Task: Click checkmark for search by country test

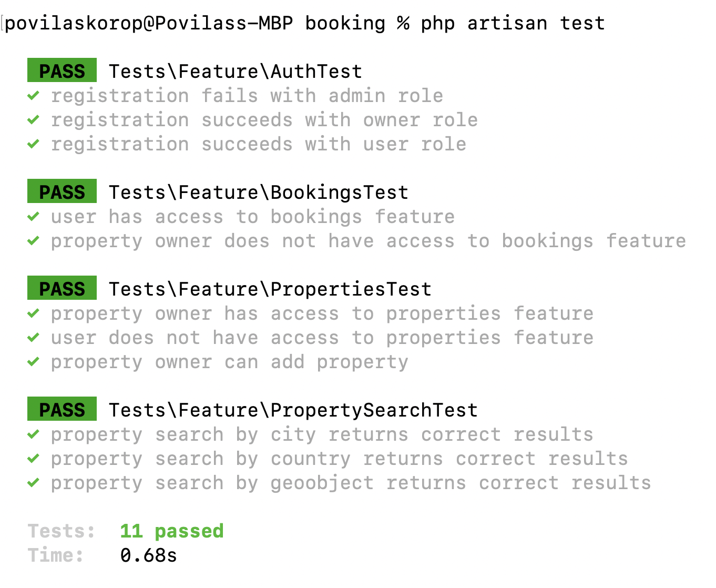Action: click(33, 458)
